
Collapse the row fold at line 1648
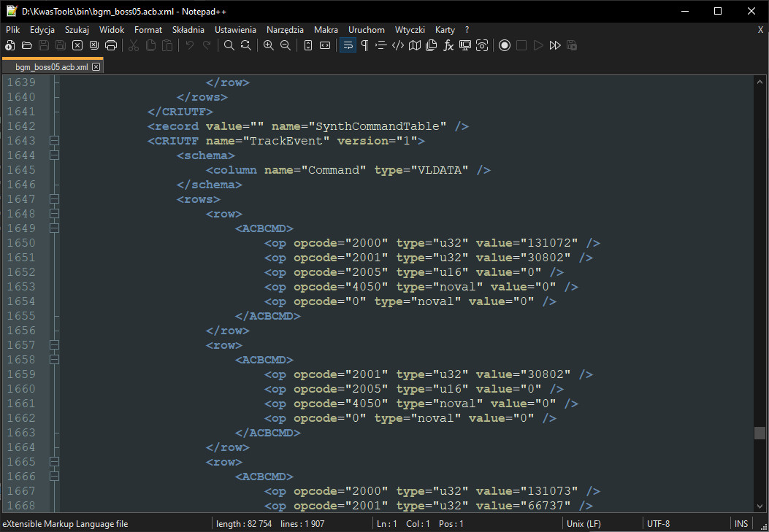(x=54, y=213)
